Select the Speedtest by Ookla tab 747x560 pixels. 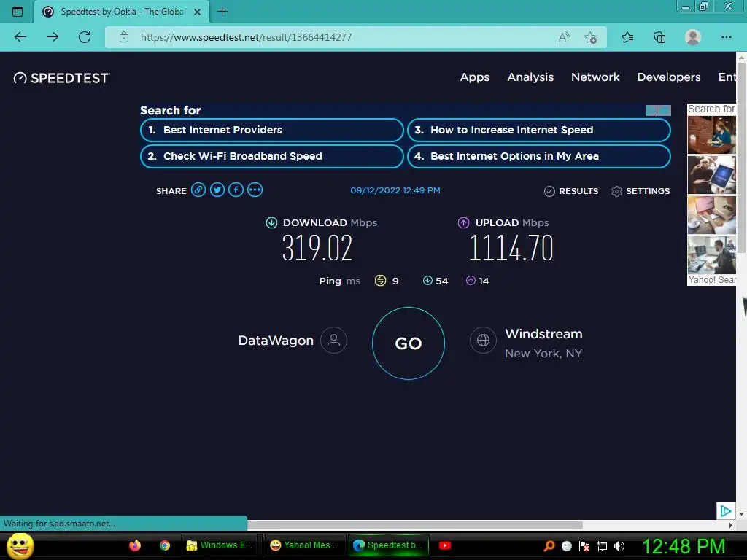pyautogui.click(x=122, y=12)
